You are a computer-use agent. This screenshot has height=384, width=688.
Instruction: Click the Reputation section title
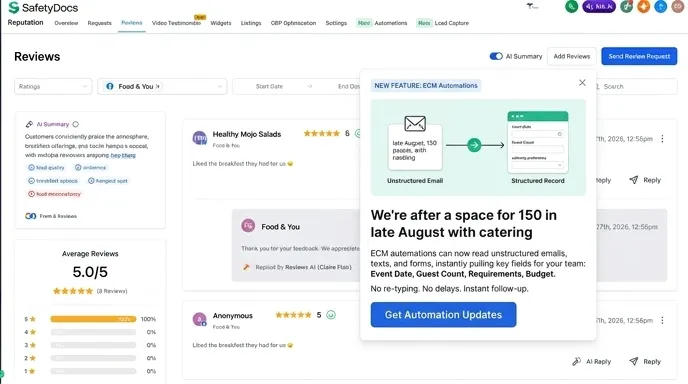pyautogui.click(x=25, y=22)
